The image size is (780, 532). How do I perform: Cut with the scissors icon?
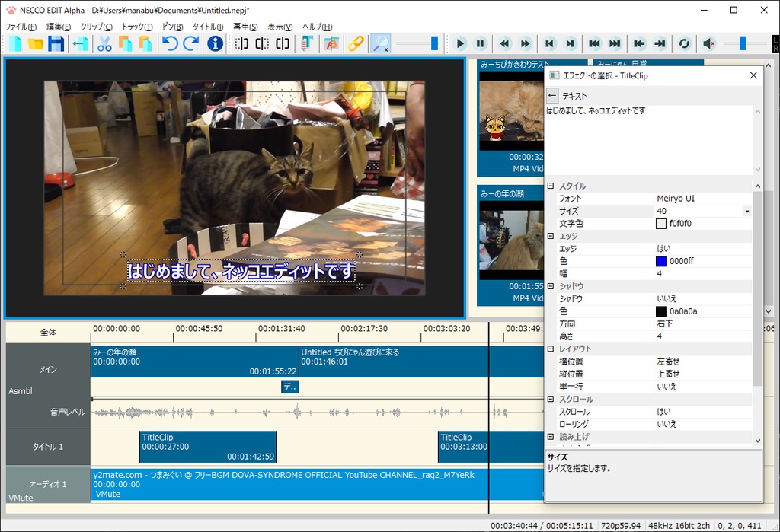point(104,43)
